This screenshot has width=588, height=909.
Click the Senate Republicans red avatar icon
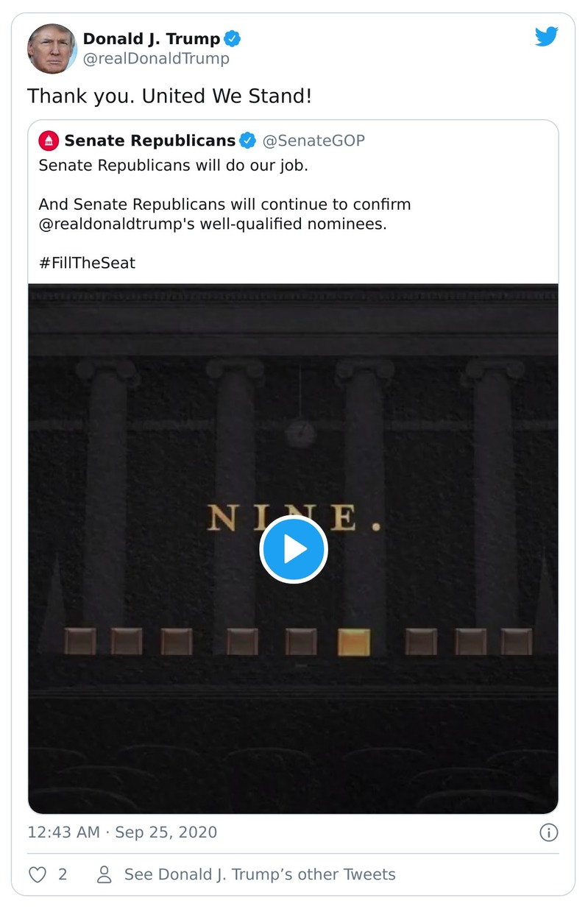pyautogui.click(x=49, y=140)
